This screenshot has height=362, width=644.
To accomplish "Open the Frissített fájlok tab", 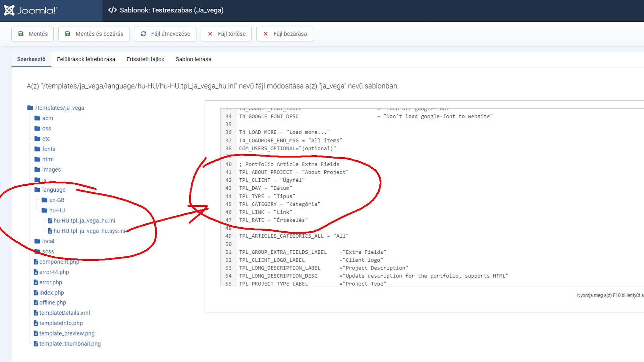I will pyautogui.click(x=145, y=59).
